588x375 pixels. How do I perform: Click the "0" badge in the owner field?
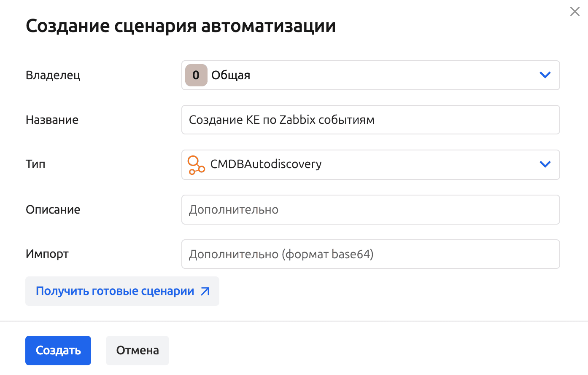(196, 75)
